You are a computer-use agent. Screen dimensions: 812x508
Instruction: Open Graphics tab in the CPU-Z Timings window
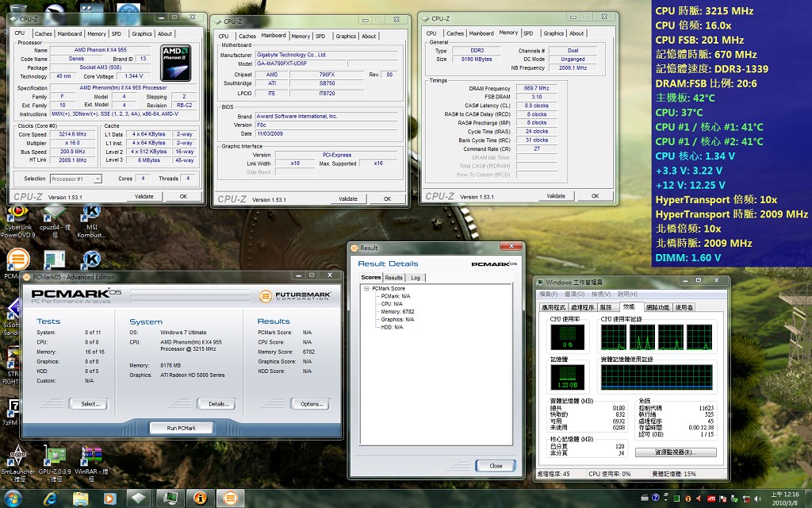553,33
